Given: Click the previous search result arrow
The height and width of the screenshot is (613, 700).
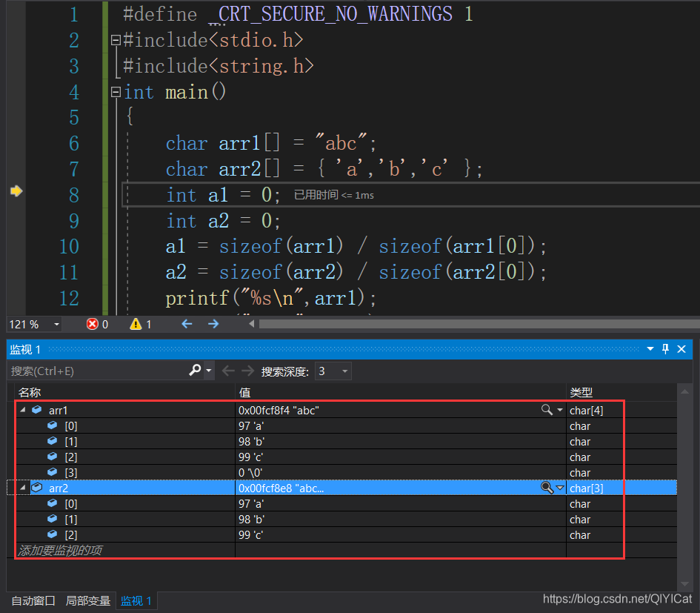Looking at the screenshot, I should coord(228,371).
